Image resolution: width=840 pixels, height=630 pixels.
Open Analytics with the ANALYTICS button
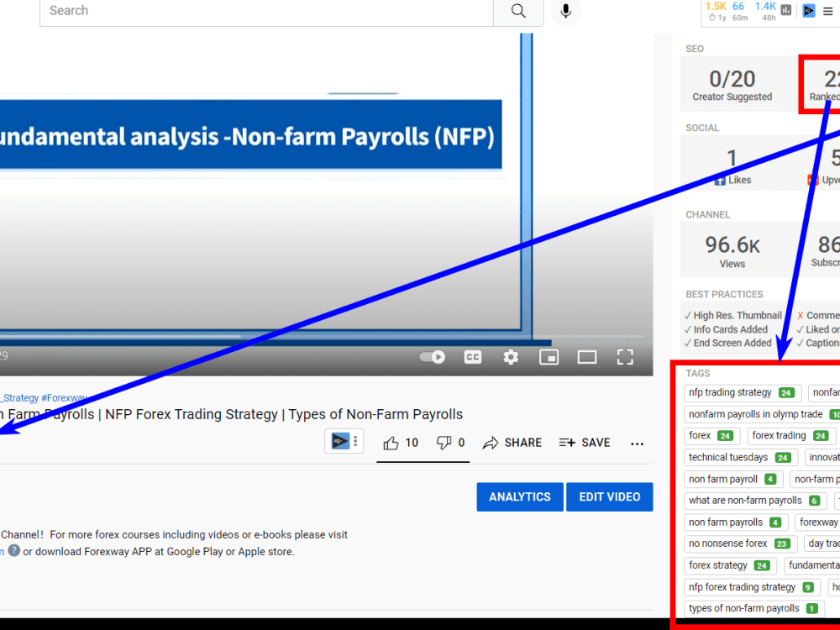[x=519, y=496]
